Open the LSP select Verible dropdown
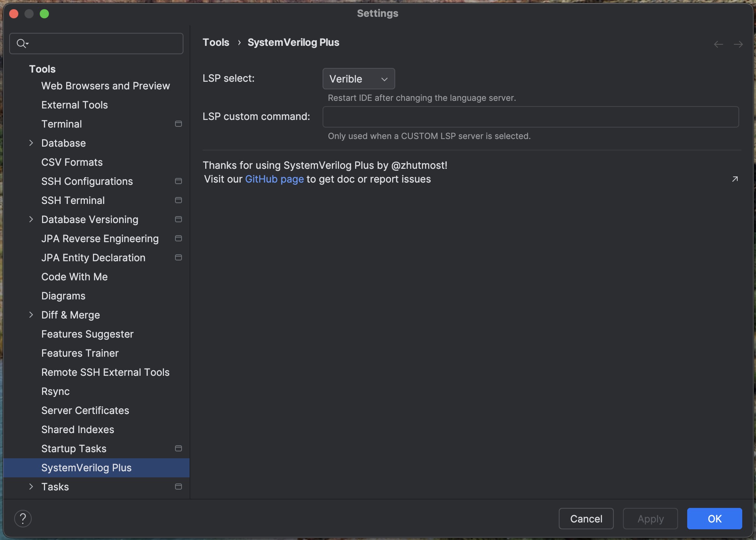 click(x=359, y=79)
